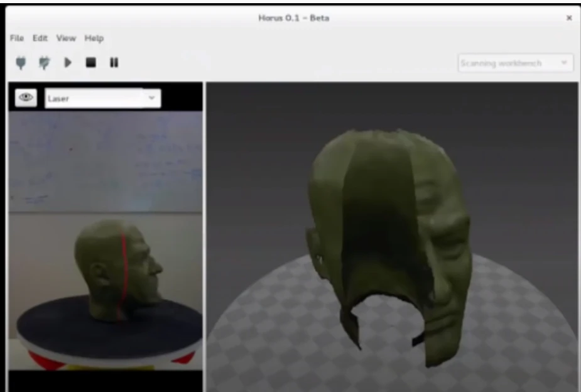Open the Help menu

94,38
